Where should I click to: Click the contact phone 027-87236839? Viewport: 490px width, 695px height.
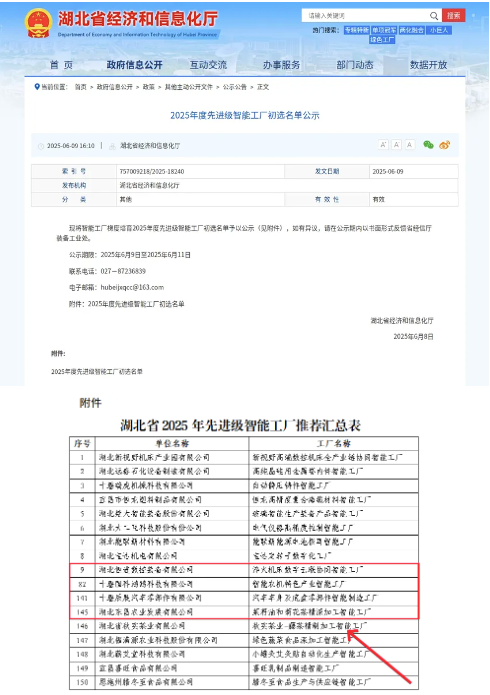pos(123,271)
